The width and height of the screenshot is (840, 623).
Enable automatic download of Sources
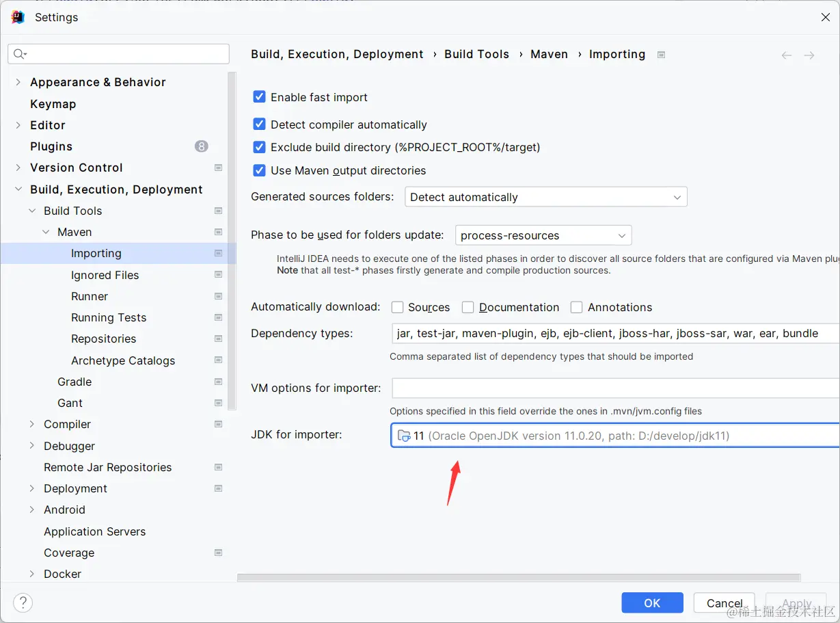(397, 307)
